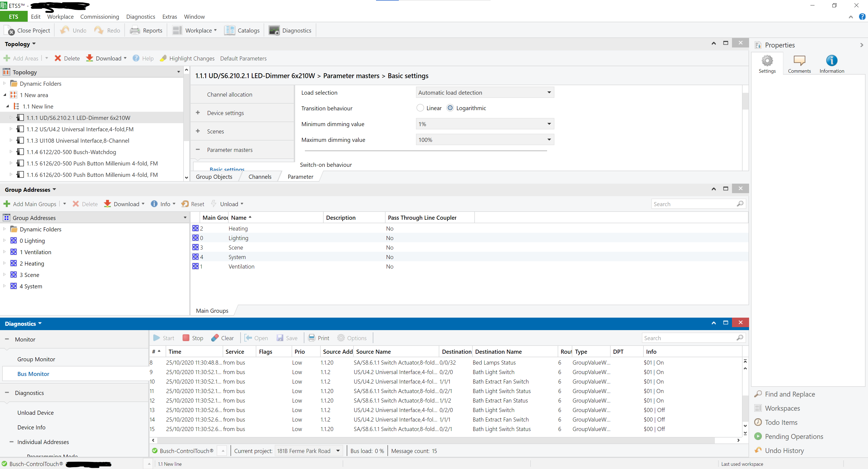Click the Reset group addresses icon
Screen dimensions: 868x469
point(185,204)
